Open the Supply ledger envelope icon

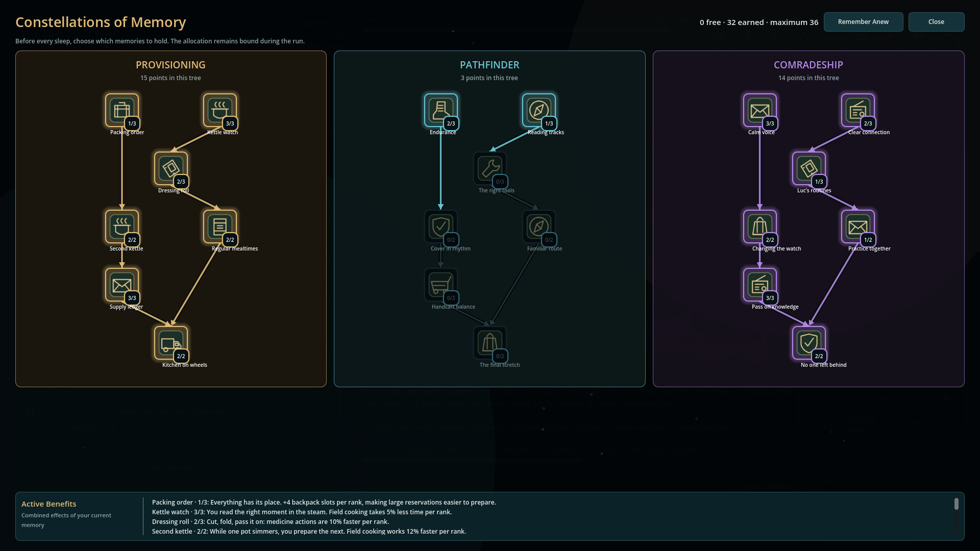pos(121,284)
